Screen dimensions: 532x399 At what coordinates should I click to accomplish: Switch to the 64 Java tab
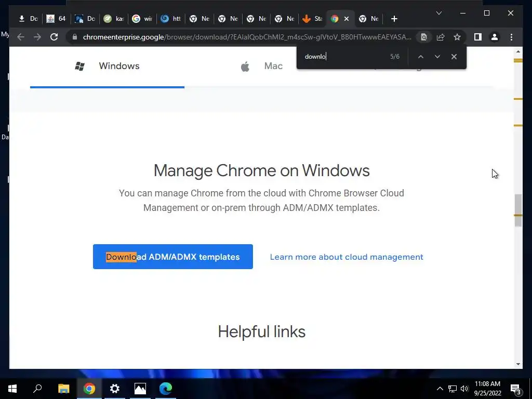(x=56, y=19)
